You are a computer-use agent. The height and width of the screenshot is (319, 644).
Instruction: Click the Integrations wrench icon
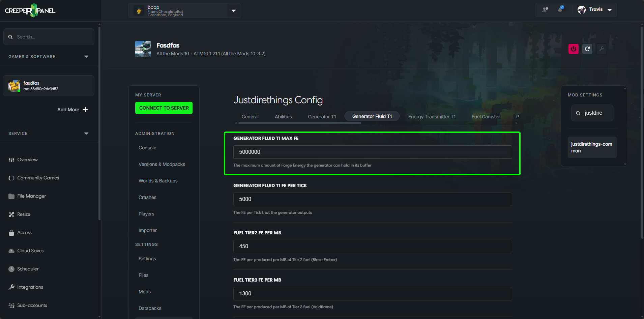11,287
